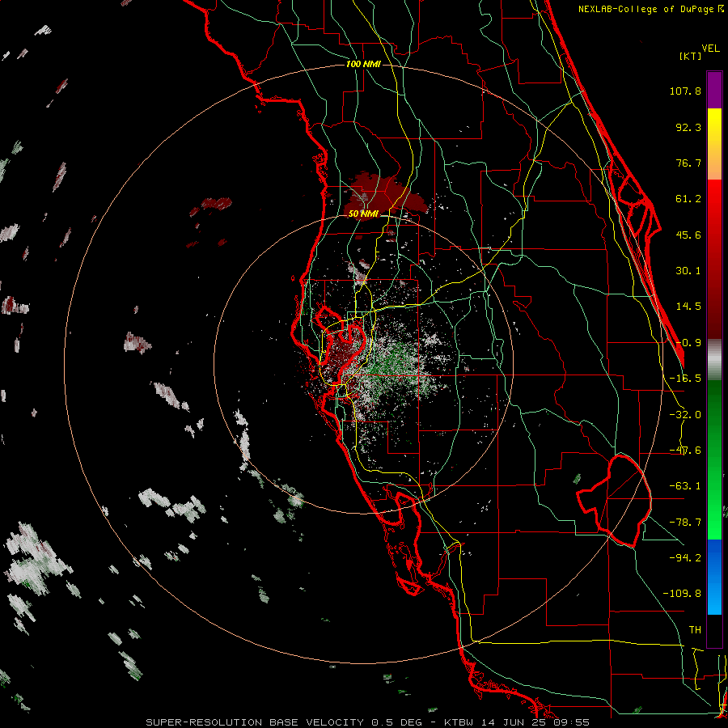The width and height of the screenshot is (728, 728).
Task: Select the 107.8 scale value
Action: tap(685, 91)
